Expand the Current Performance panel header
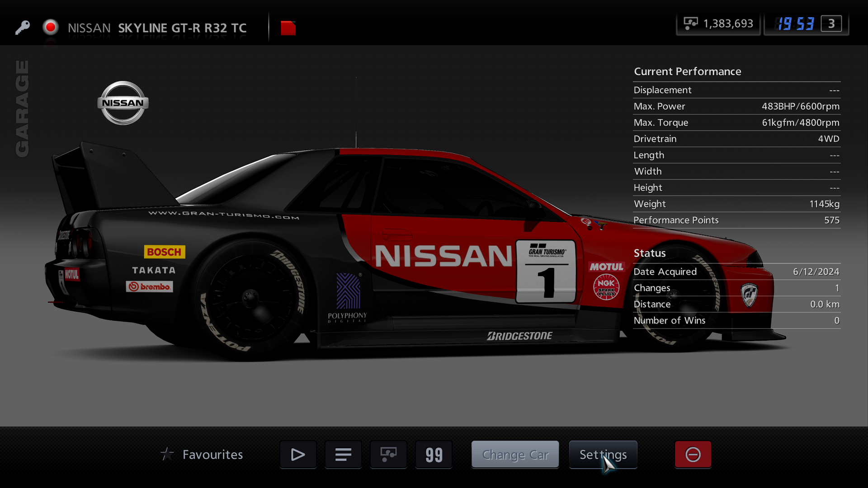The height and width of the screenshot is (488, 868). 687,71
